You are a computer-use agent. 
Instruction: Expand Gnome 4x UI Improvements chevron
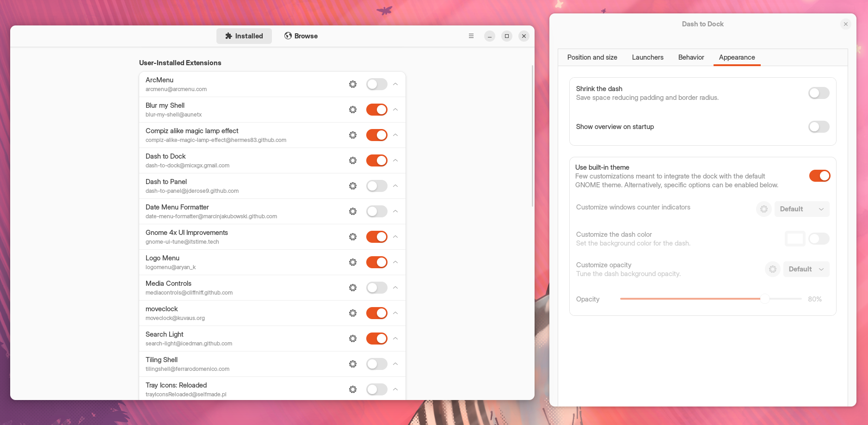pos(395,237)
